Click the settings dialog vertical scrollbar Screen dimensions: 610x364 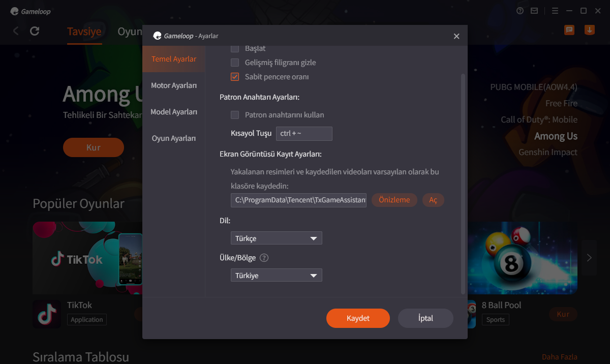463,184
